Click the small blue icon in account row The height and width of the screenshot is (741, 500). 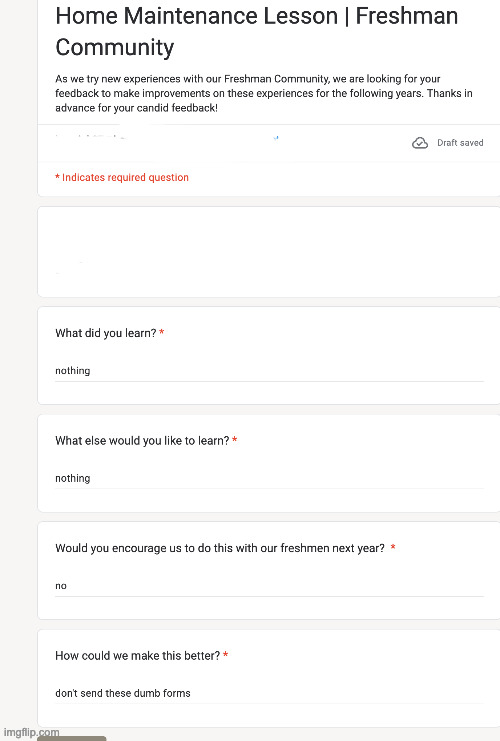(x=276, y=138)
